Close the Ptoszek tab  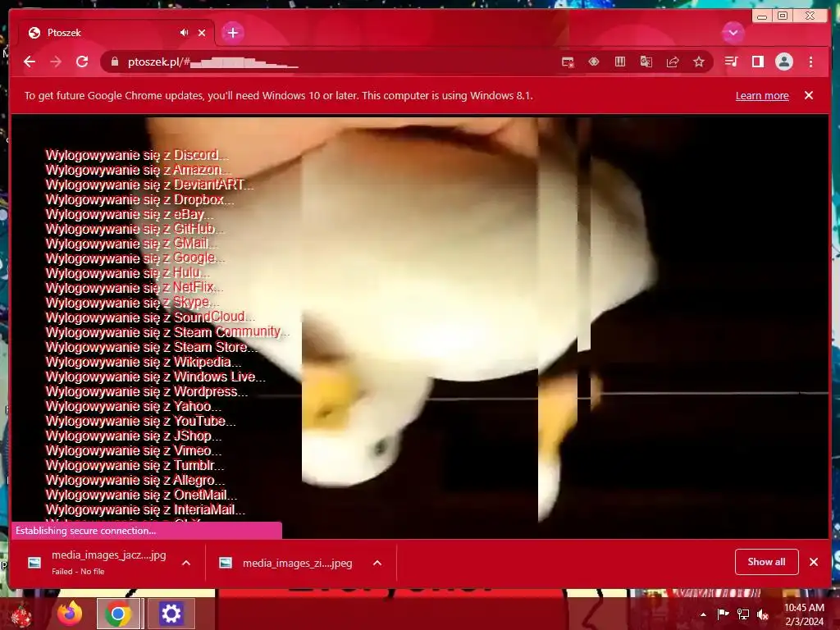202,33
